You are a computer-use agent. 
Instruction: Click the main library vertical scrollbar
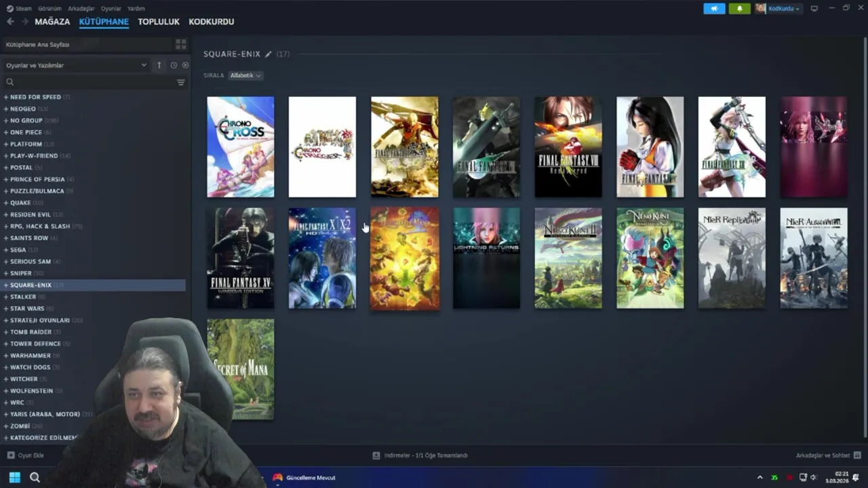(x=865, y=237)
